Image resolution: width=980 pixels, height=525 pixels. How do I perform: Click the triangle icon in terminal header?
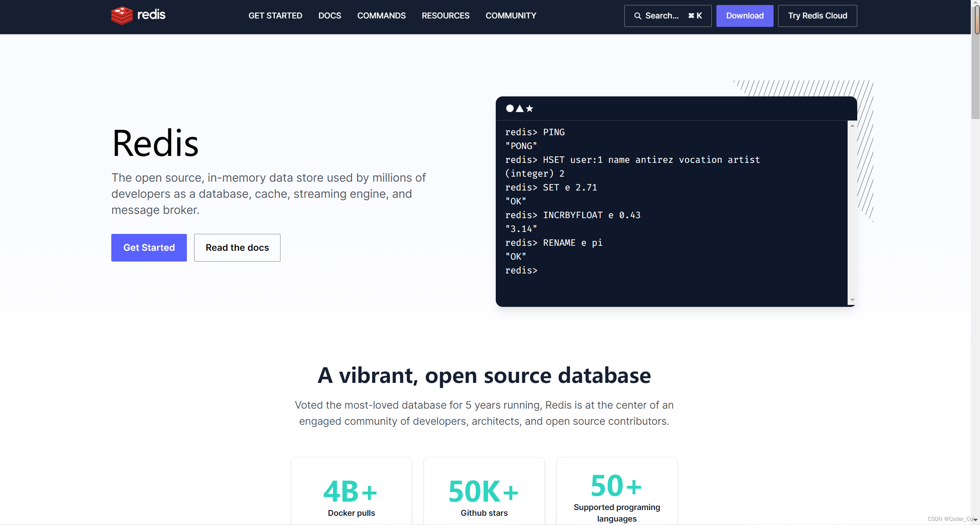[x=520, y=108]
